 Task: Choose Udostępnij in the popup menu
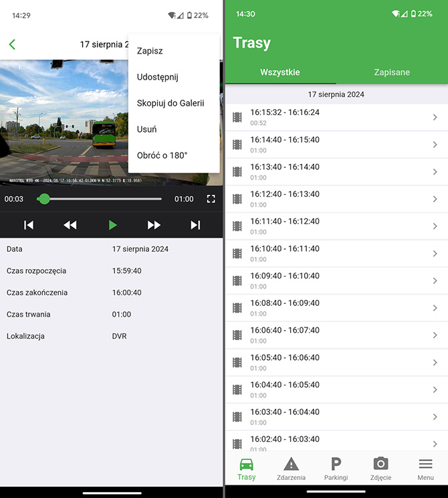pos(158,77)
